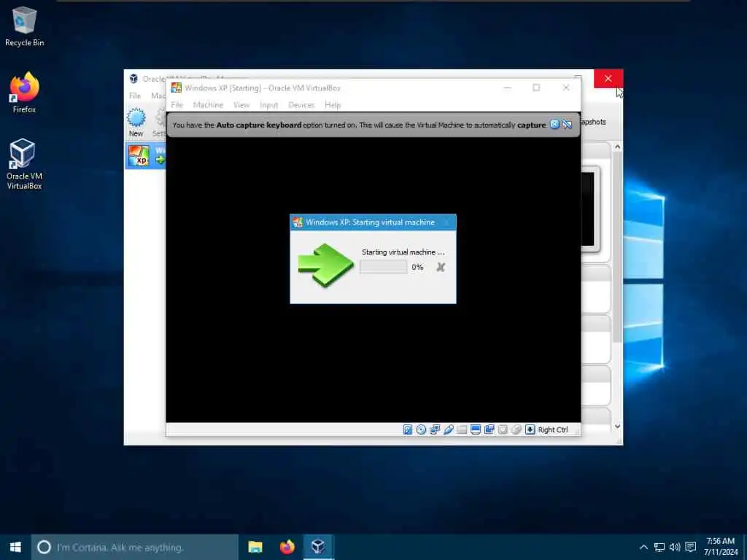Click New in VirtualBox Manager toolbar
The image size is (747, 560).
click(136, 122)
